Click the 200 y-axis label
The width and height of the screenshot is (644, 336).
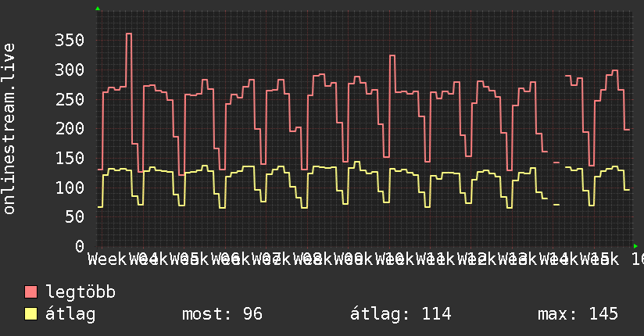tap(70, 129)
